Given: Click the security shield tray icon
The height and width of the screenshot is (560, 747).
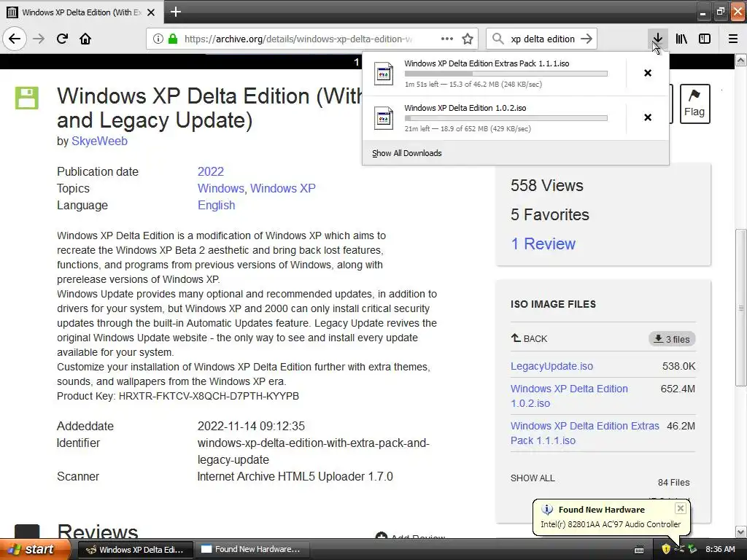Looking at the screenshot, I should pyautogui.click(x=666, y=550).
